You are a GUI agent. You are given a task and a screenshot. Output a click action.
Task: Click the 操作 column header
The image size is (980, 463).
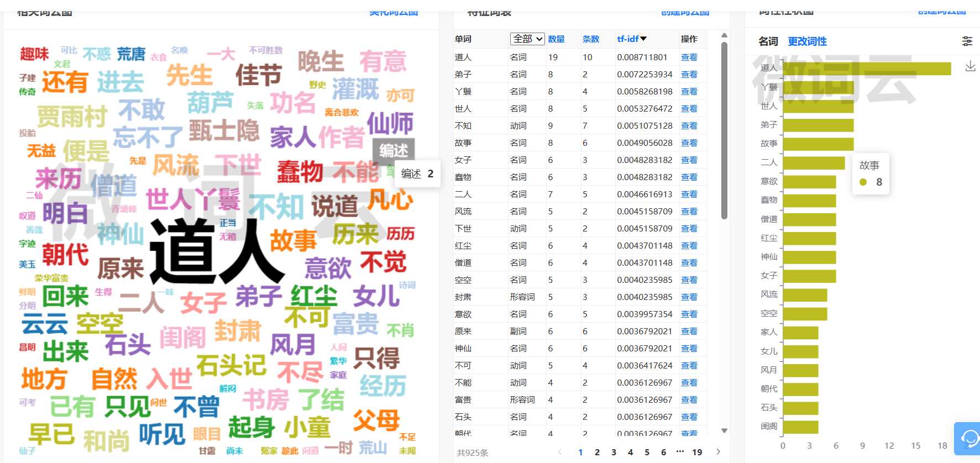[689, 39]
